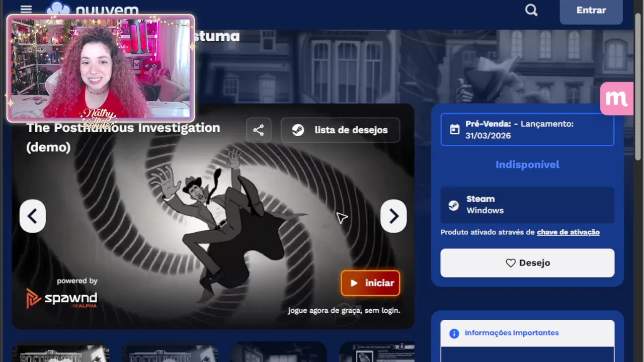Click the share icon button
644x362 pixels.
(259, 130)
